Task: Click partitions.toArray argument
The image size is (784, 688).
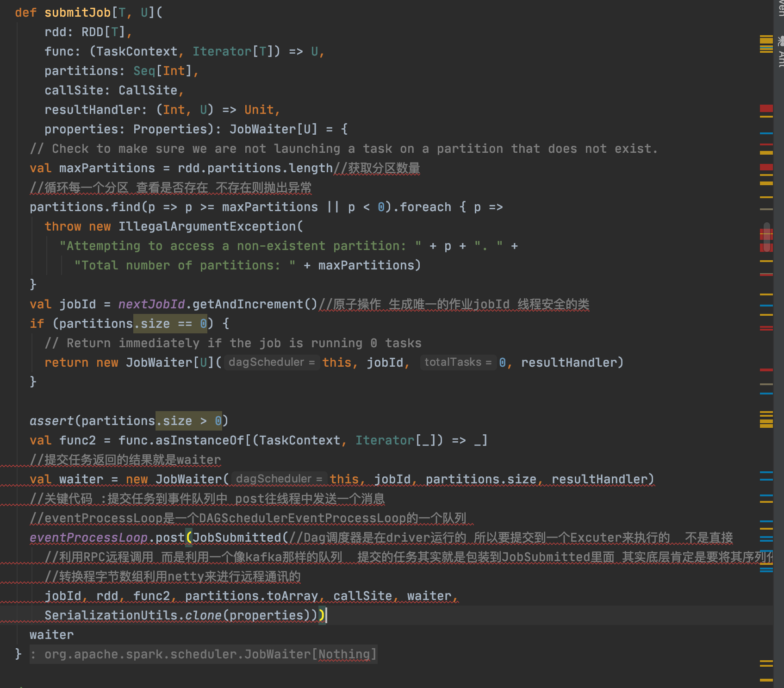Action: (252, 596)
